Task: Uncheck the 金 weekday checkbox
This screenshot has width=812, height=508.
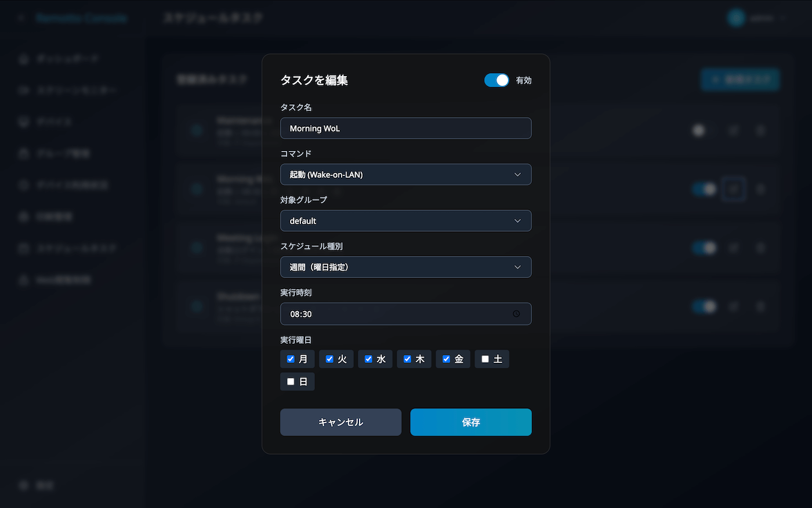Action: (x=446, y=359)
